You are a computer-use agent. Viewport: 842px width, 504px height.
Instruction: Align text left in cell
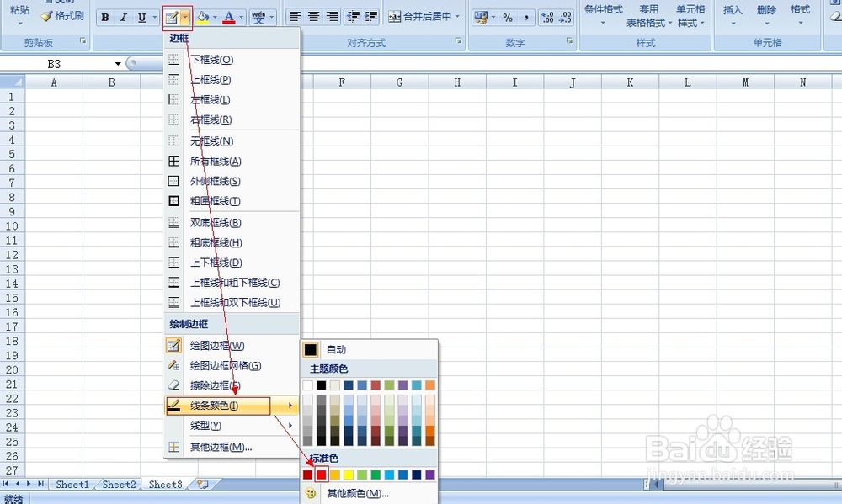pos(295,17)
